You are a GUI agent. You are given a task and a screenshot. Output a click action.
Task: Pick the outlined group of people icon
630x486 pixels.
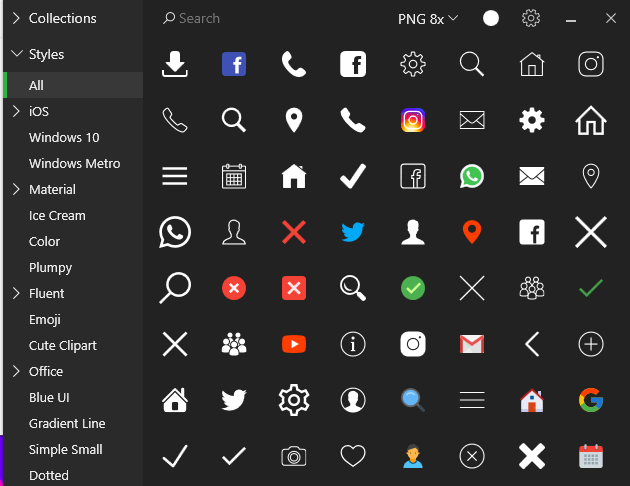click(x=532, y=288)
